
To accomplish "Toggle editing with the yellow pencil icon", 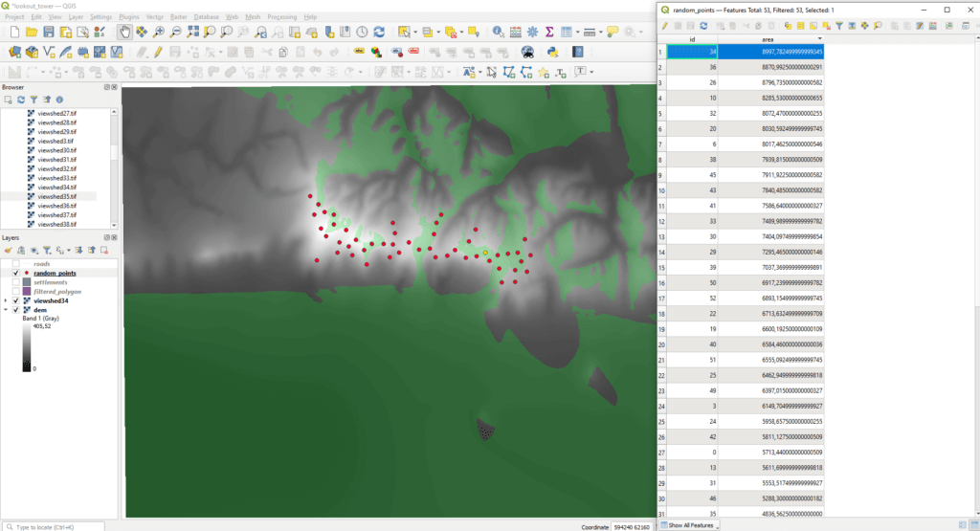I will [x=158, y=52].
